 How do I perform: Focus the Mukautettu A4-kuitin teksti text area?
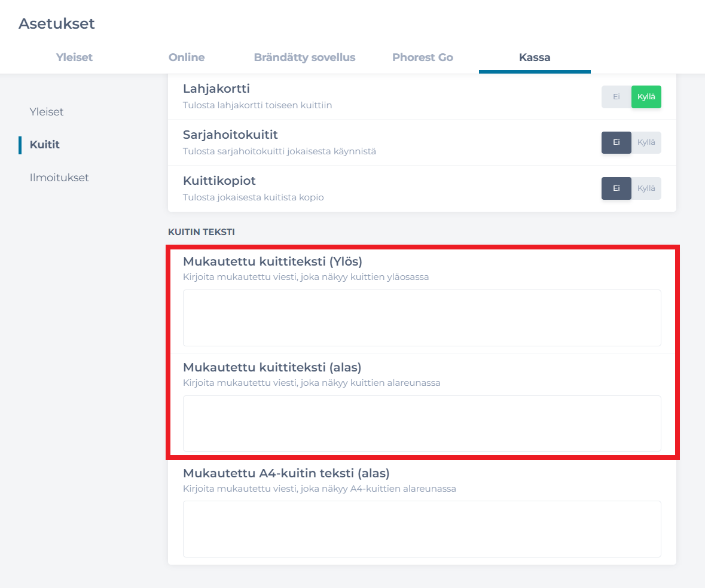(x=422, y=529)
